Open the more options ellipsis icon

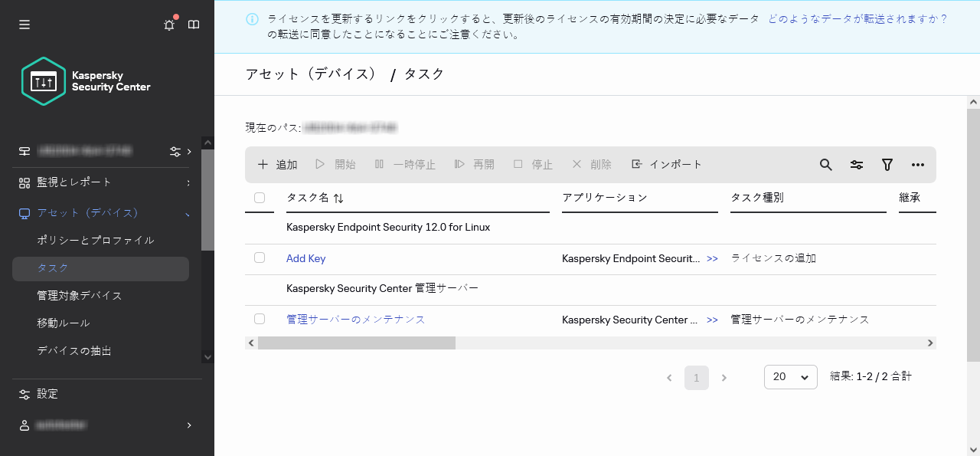pyautogui.click(x=918, y=165)
